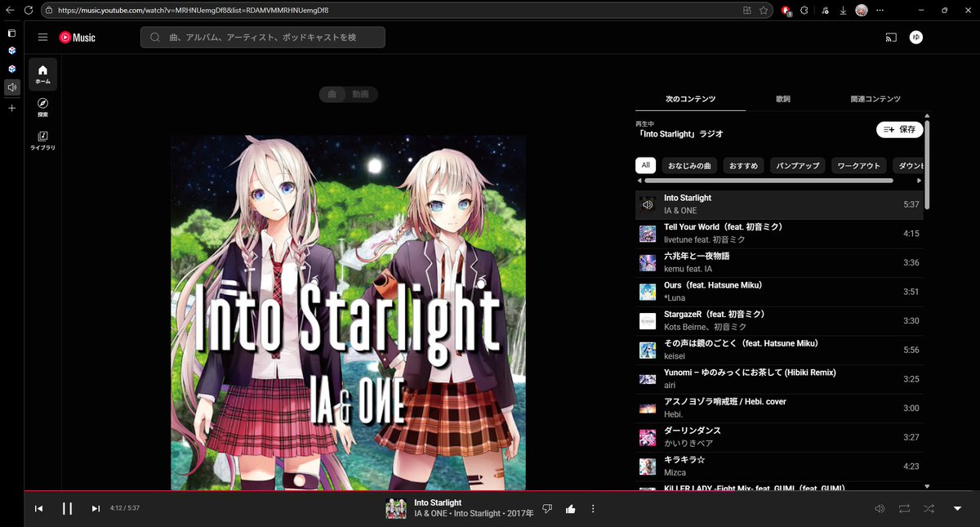This screenshot has height=527, width=980.
Task: Click the Cast icon in the top bar
Action: click(x=890, y=37)
